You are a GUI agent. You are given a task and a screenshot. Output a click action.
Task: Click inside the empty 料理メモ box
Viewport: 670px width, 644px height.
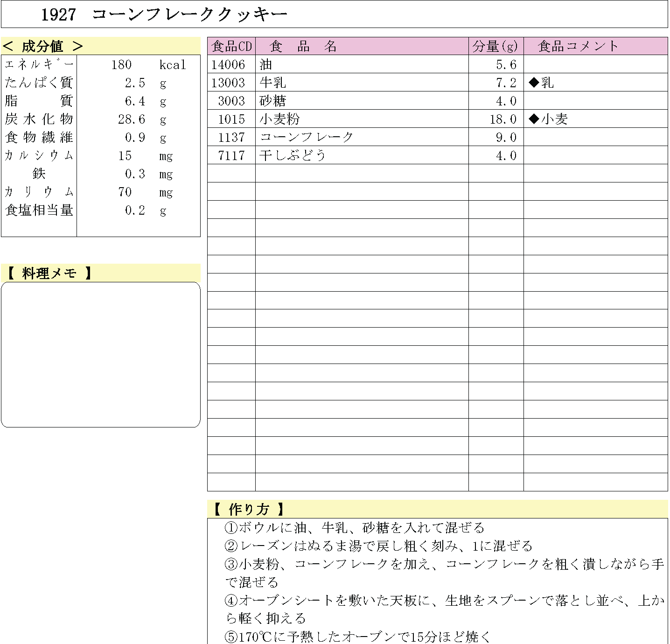pyautogui.click(x=101, y=354)
